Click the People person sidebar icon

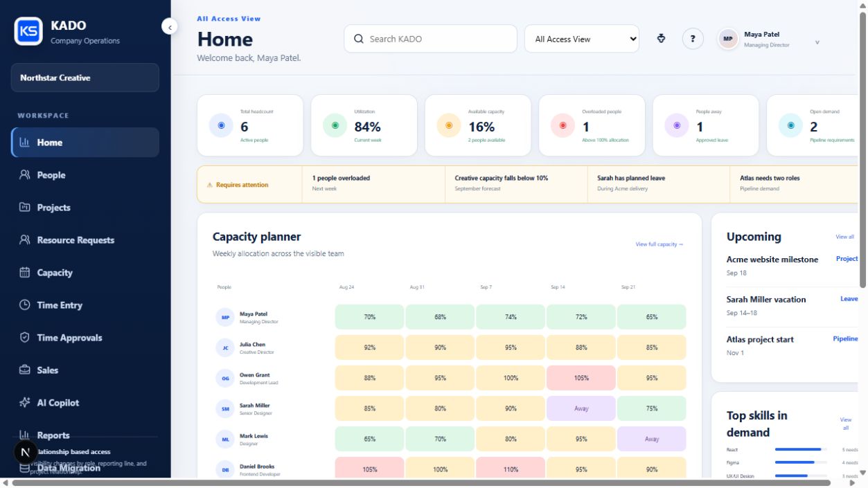point(25,174)
